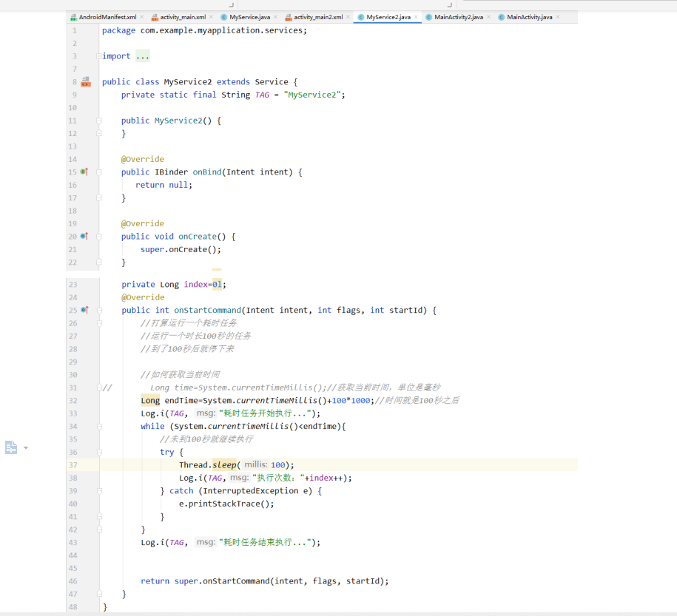
Task: Click the implements-method gutter icon on line 15
Action: point(84,172)
